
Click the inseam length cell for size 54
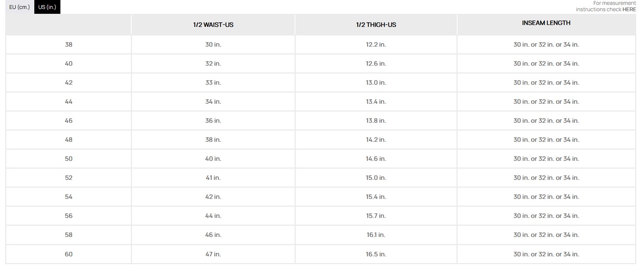(x=546, y=197)
